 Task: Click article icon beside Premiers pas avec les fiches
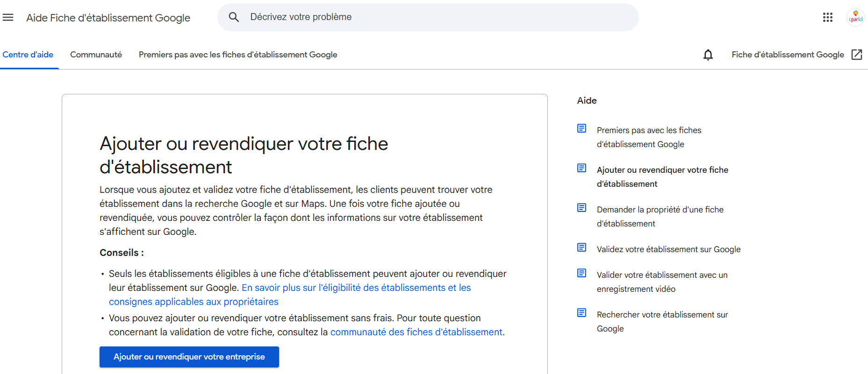pyautogui.click(x=581, y=128)
